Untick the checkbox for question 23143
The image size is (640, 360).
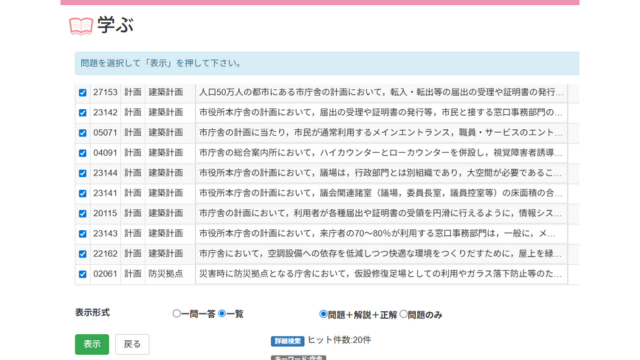82,234
